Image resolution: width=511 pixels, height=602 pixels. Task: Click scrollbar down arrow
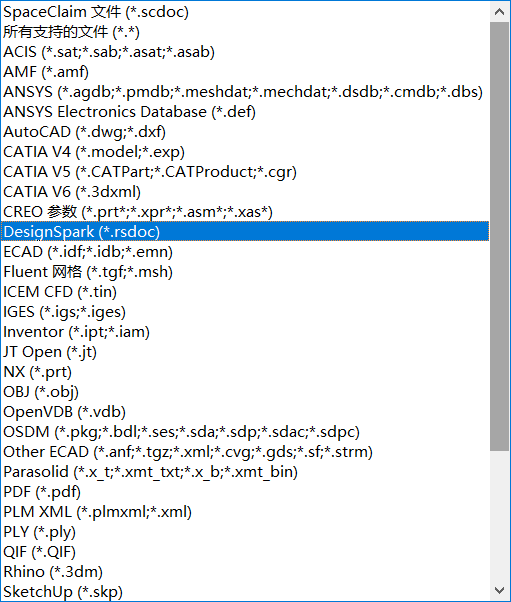[x=499, y=590]
